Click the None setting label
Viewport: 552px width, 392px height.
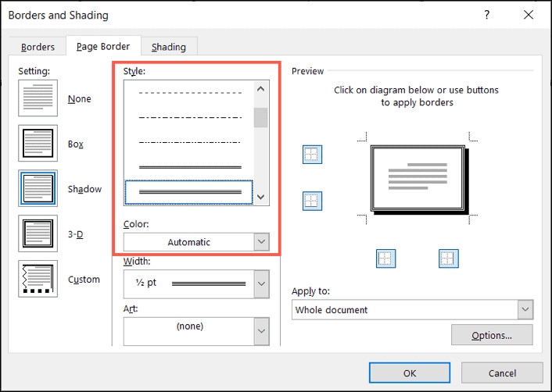pos(79,99)
